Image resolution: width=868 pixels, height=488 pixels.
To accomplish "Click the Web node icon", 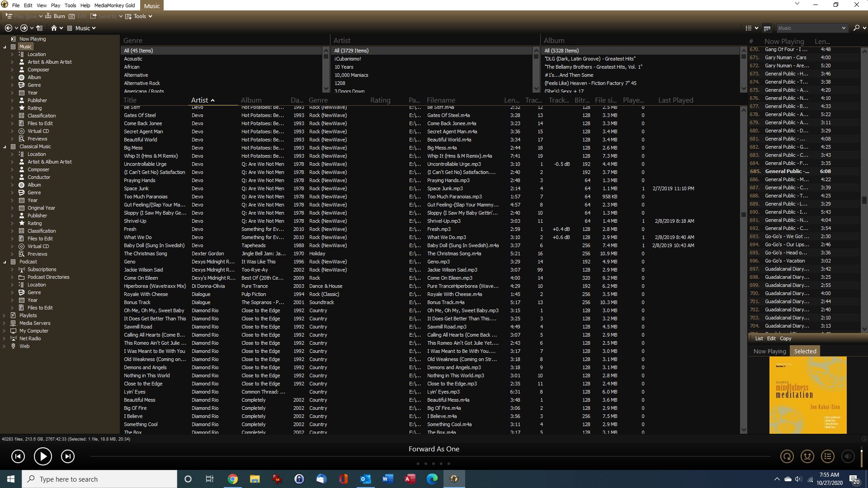I will pos(13,346).
